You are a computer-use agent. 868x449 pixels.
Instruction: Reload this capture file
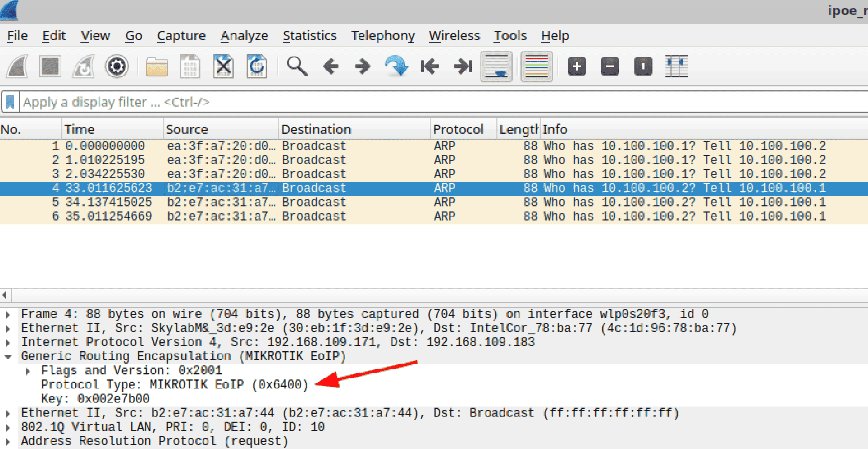[256, 67]
